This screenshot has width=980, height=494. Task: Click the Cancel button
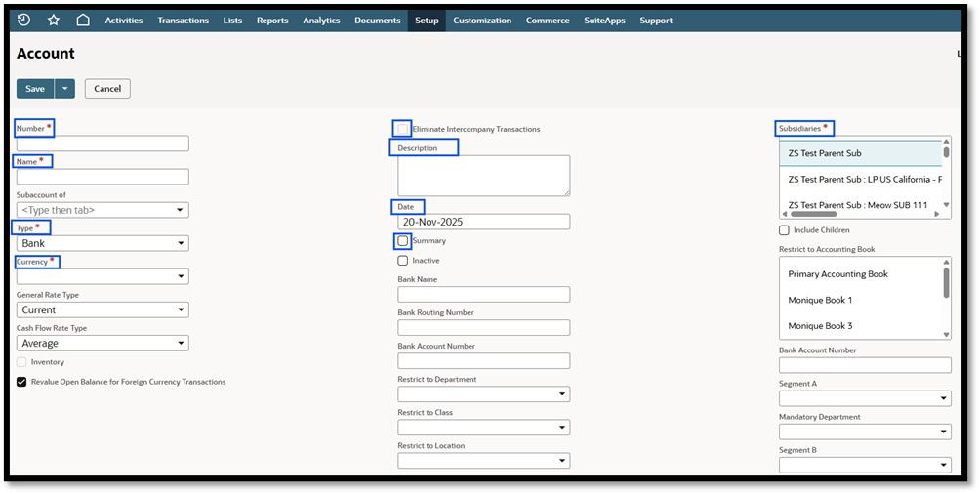[107, 89]
